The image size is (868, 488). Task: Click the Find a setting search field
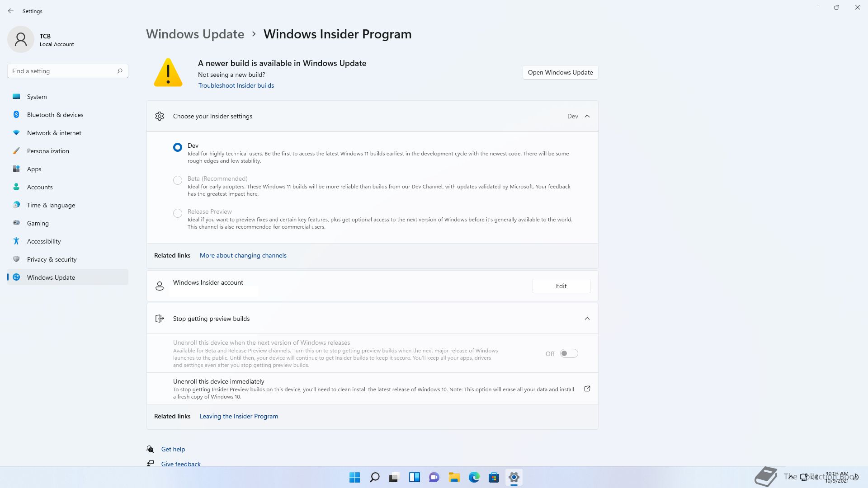pos(68,71)
